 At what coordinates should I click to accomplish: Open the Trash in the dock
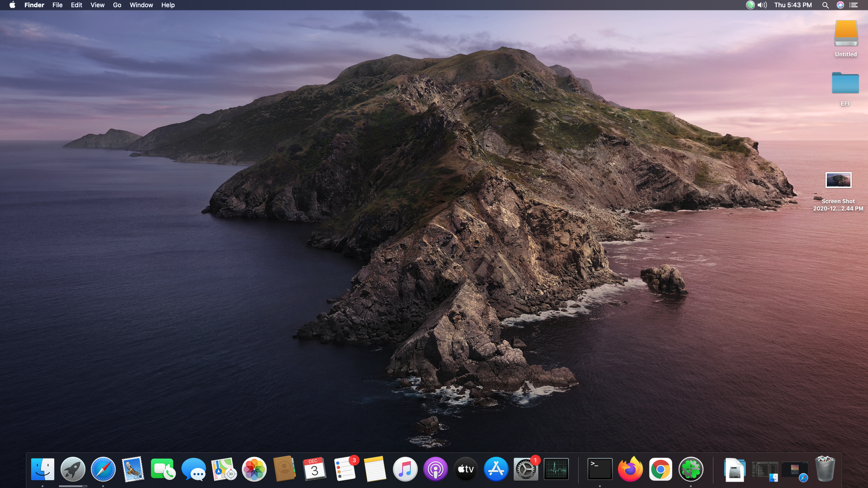(x=825, y=469)
